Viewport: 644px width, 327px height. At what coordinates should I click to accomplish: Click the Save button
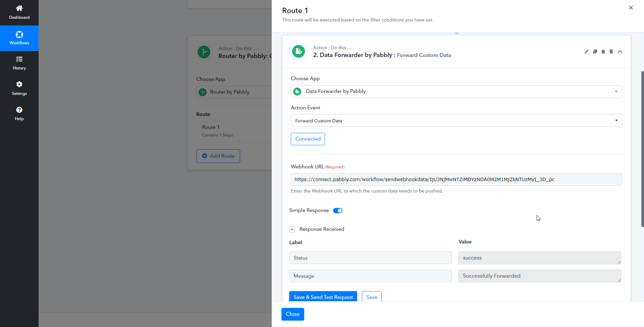[372, 297]
